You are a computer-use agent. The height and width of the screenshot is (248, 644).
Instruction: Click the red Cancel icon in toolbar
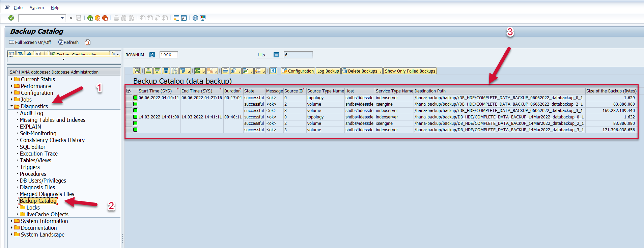105,18
